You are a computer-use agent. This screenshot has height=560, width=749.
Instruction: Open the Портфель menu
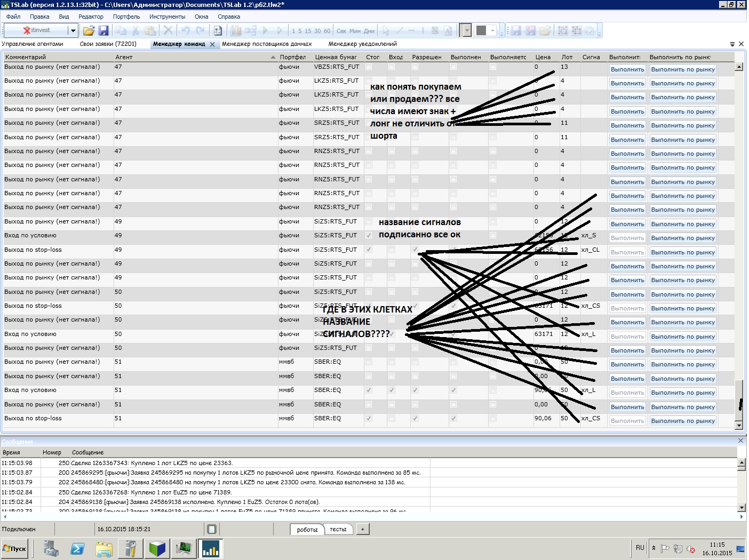126,17
